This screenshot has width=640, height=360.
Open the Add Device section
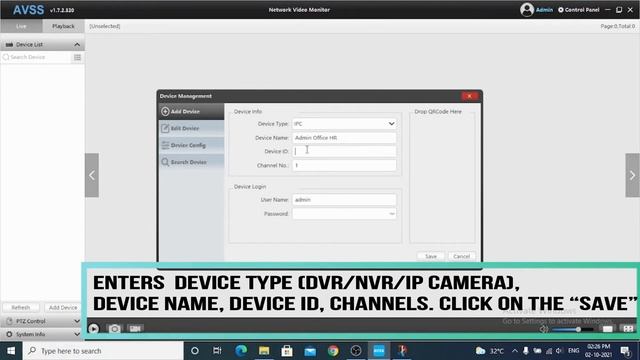191,111
